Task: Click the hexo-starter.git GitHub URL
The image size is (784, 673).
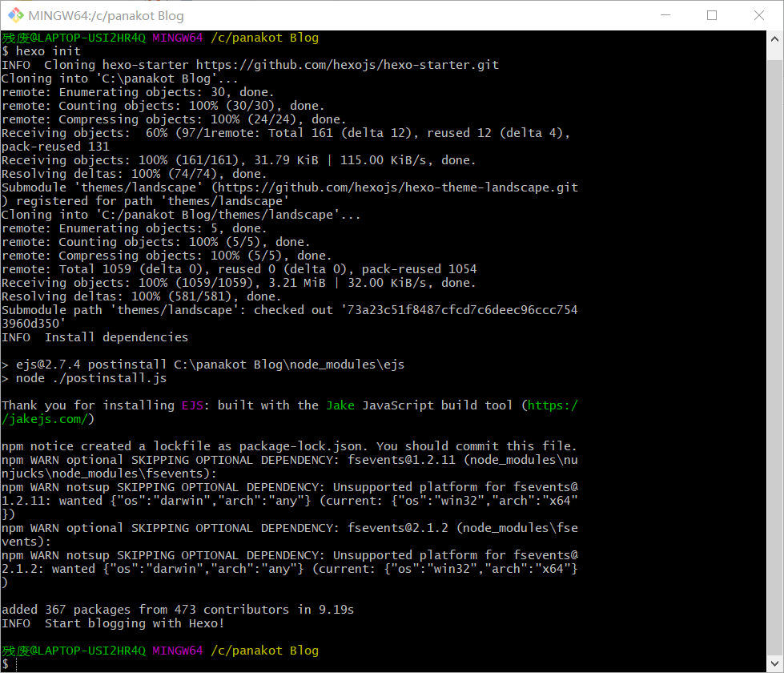Action: click(348, 65)
